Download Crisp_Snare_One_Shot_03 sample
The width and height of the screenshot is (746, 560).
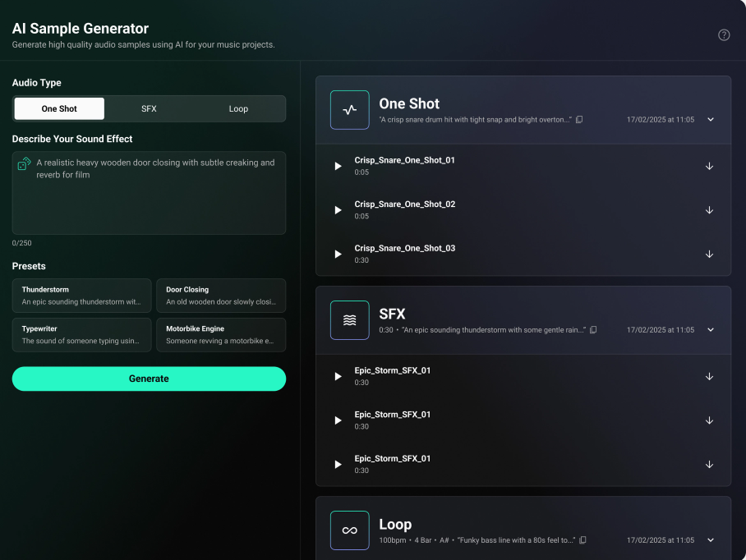click(709, 254)
